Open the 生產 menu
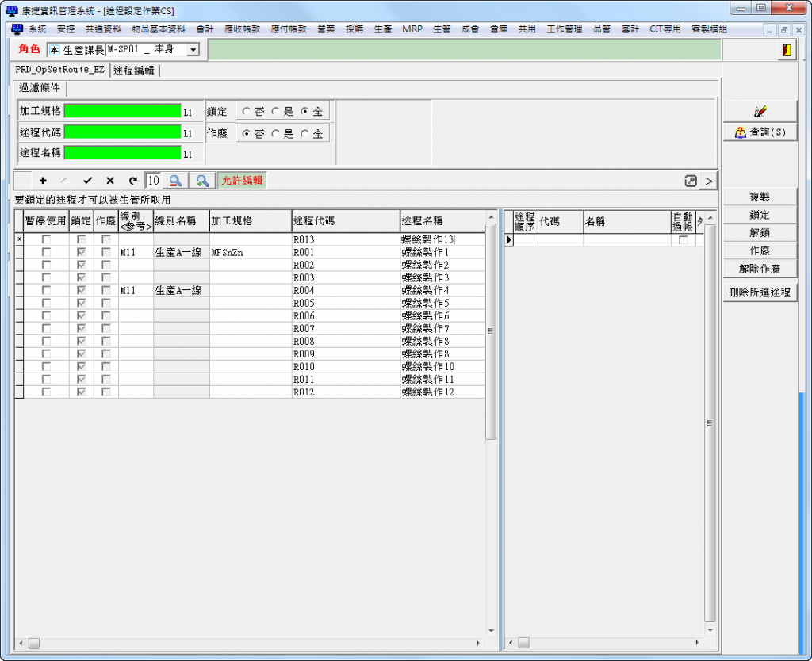812x661 pixels. [382, 29]
